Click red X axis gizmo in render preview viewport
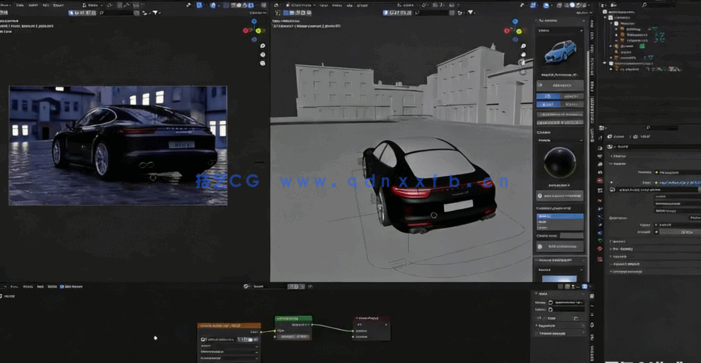Viewport: 701px width, 363px height. click(245, 30)
